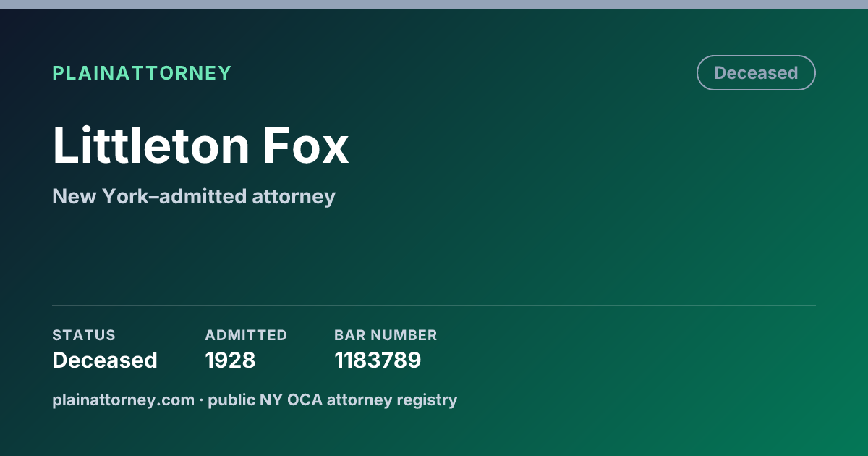The height and width of the screenshot is (456, 868).
Task: Click the ADMITTED field label
Action: (246, 335)
